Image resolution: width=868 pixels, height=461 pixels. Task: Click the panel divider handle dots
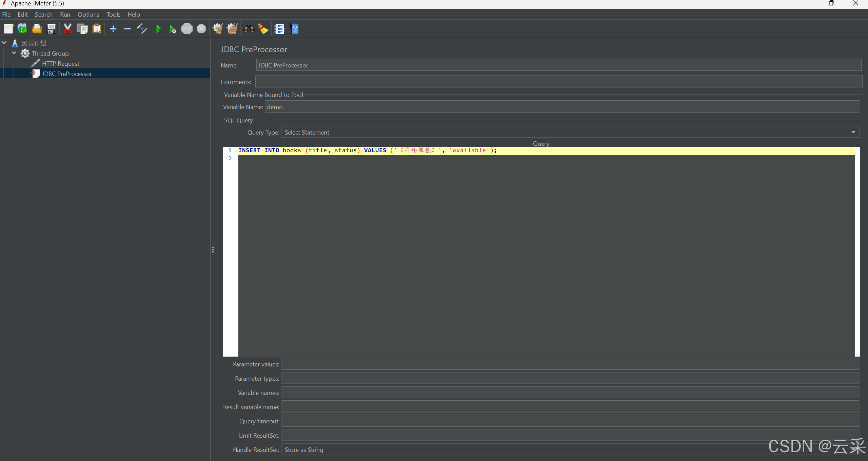[213, 250]
